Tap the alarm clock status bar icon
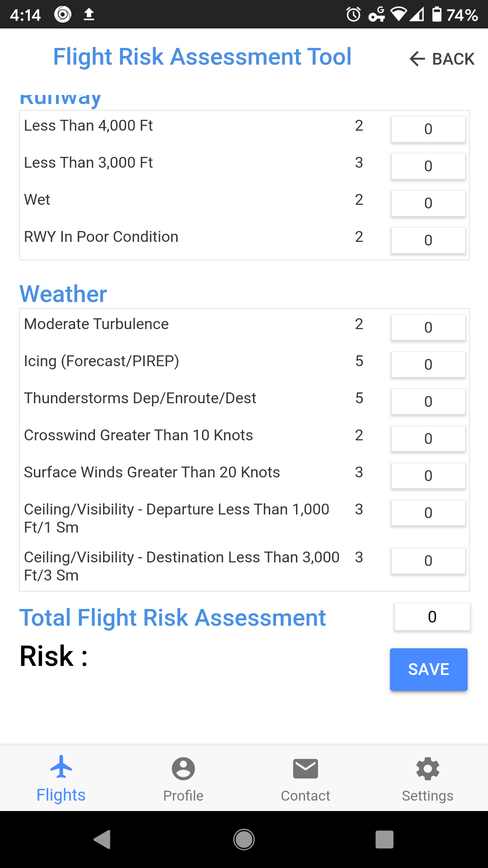488x868 pixels. 353,14
